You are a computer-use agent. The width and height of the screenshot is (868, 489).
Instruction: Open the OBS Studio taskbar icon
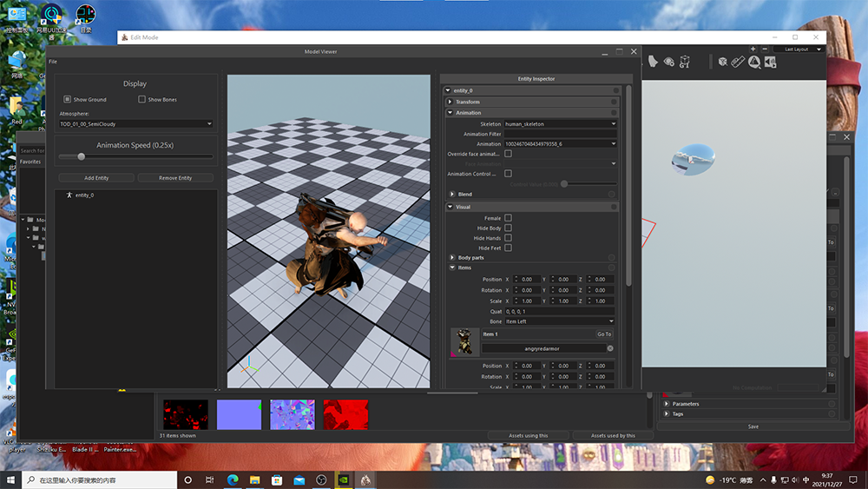point(321,479)
